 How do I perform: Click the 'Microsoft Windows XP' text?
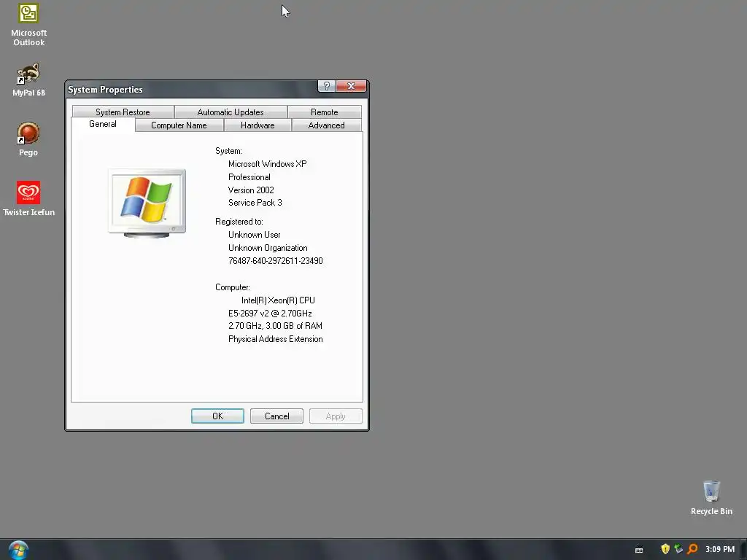pyautogui.click(x=267, y=164)
